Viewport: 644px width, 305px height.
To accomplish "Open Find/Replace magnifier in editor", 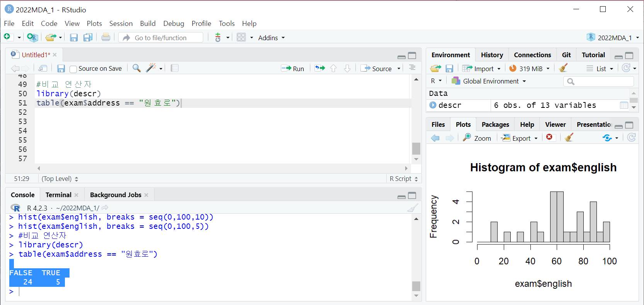I will pos(136,68).
